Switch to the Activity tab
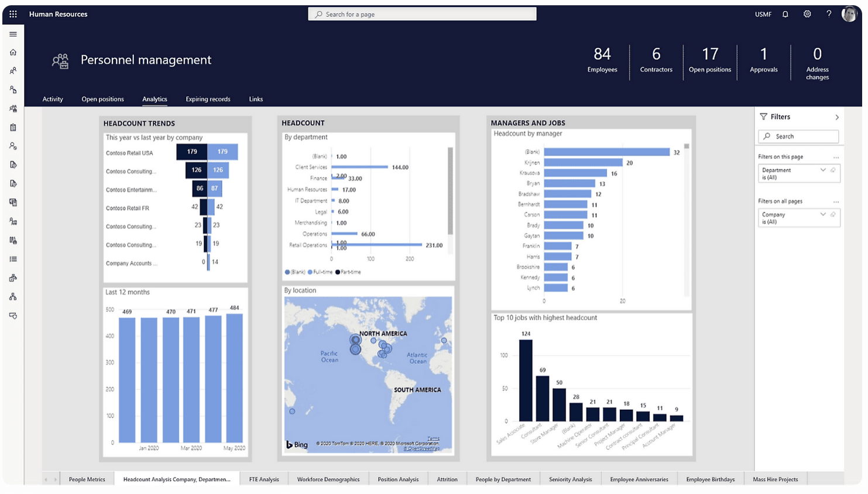 click(53, 100)
